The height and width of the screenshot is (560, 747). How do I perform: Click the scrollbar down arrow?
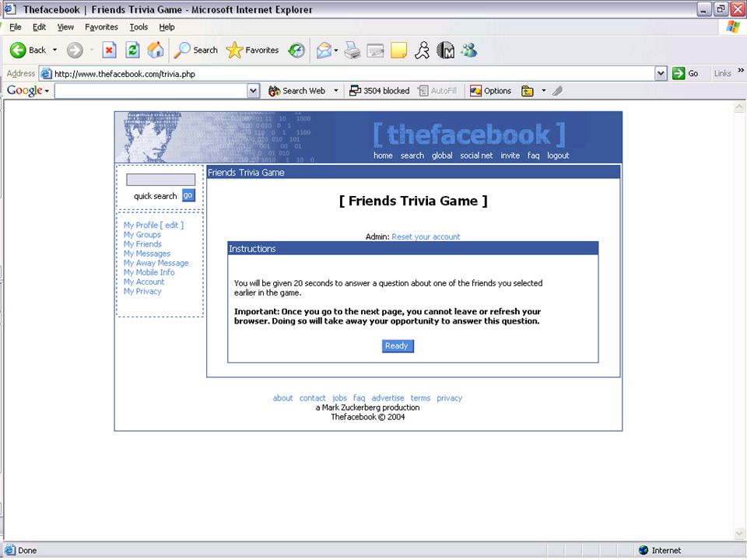pos(739,534)
